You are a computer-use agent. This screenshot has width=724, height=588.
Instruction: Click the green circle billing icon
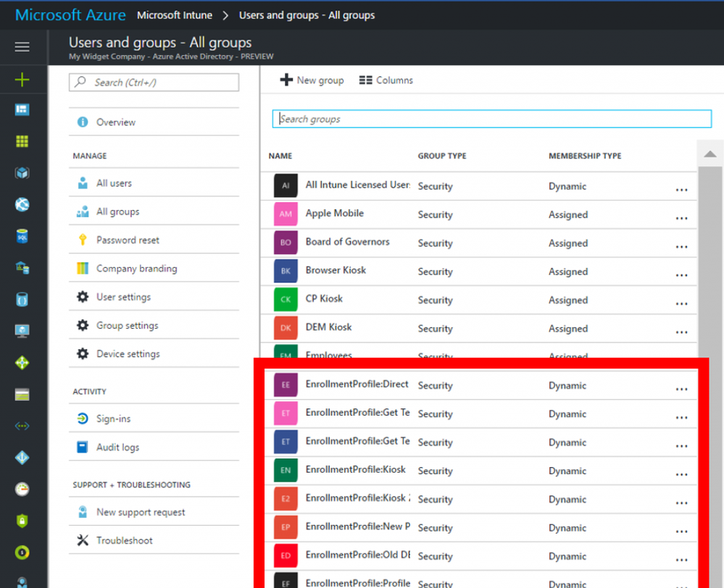[22, 552]
